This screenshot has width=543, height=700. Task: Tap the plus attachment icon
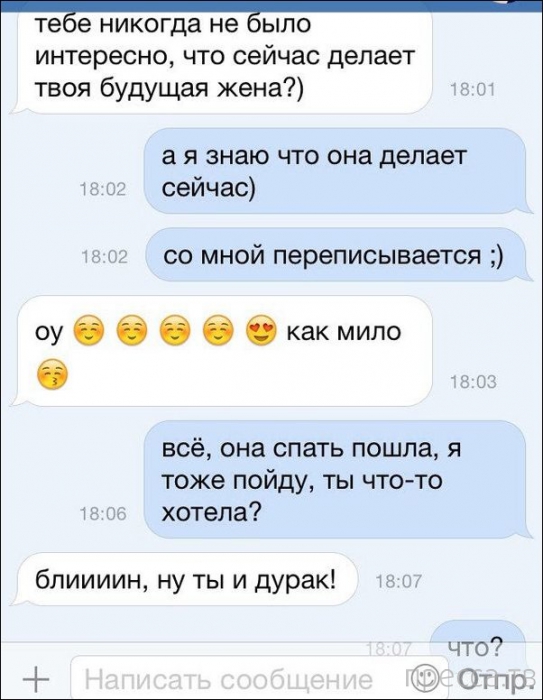[37, 679]
